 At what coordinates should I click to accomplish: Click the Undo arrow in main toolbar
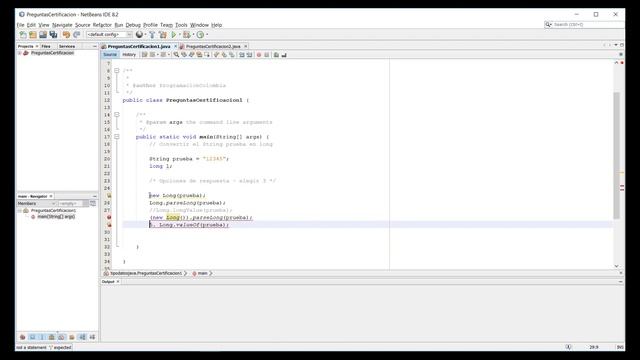pyautogui.click(x=66, y=35)
